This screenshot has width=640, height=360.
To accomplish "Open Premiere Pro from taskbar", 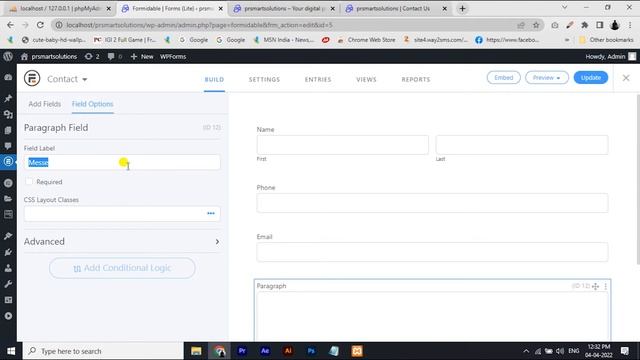I will coord(242,351).
